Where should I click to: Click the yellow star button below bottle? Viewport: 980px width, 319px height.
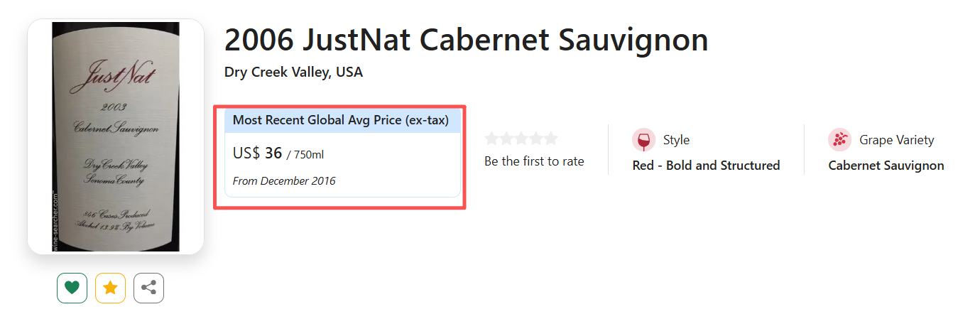(x=110, y=288)
